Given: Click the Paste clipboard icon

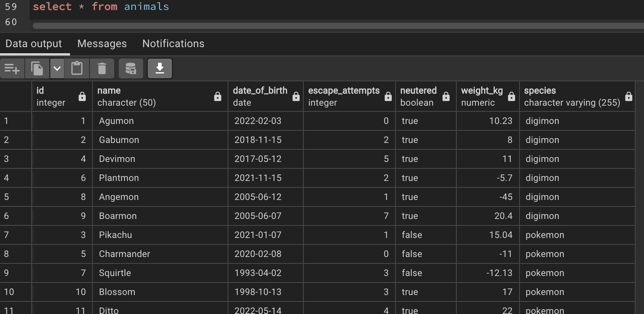Looking at the screenshot, I should pos(77,68).
